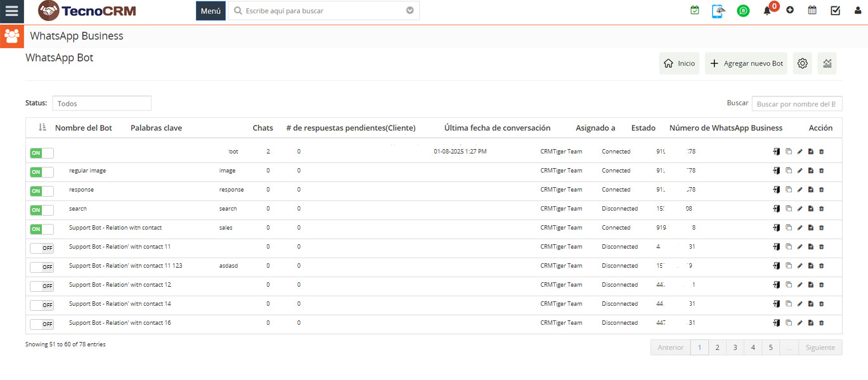Enable the 'Support Bot - Relation' with contact 12' toggle
The width and height of the screenshot is (868, 380).
[42, 286]
